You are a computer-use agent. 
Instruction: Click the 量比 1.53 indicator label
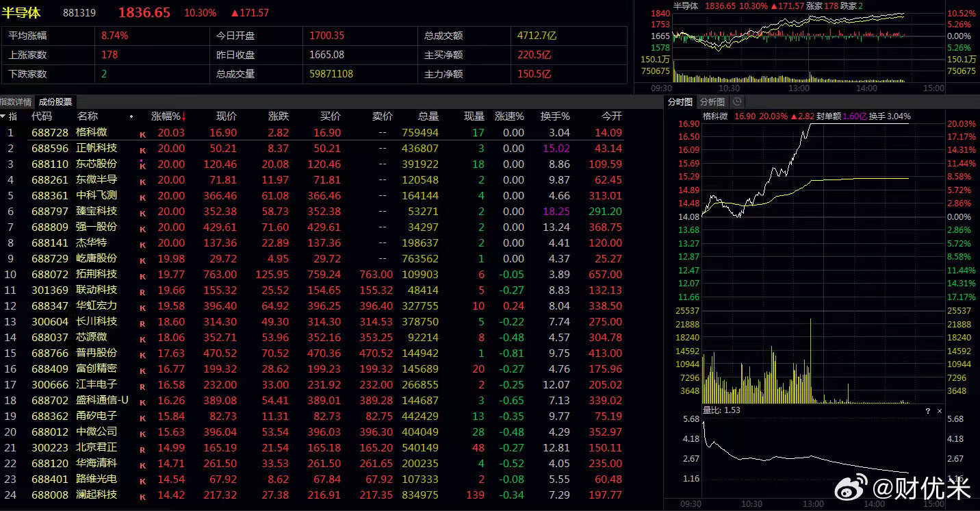[722, 410]
